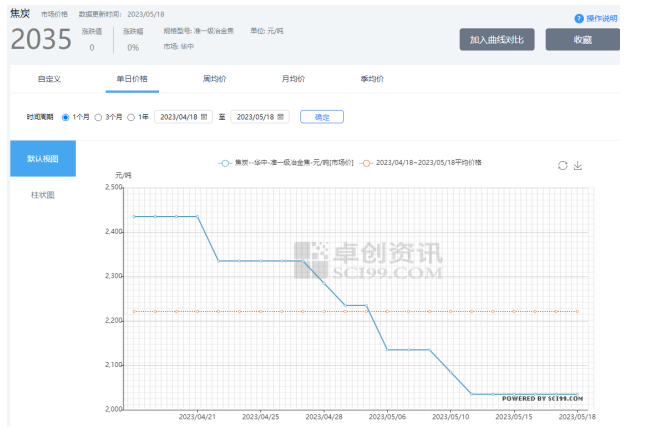The image size is (655, 448).
Task: Switch to the 周均价 tab
Action: [213, 78]
